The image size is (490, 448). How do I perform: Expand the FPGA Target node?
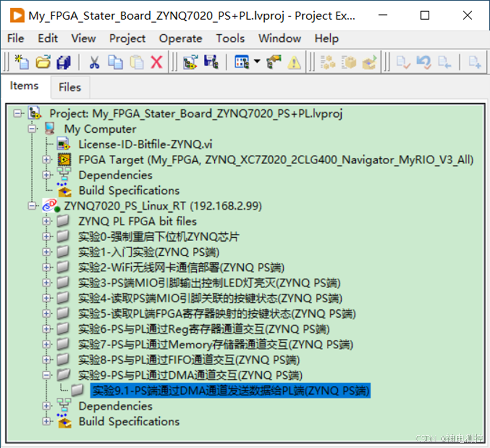coord(46,160)
